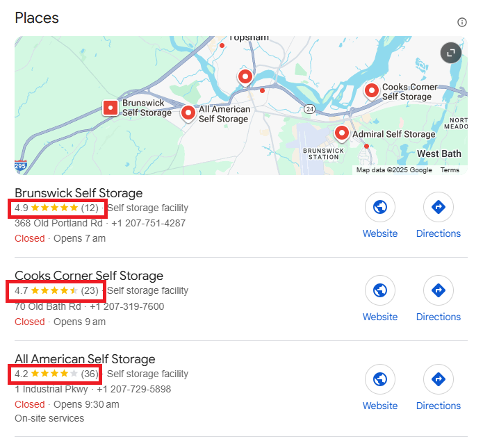Image resolution: width=483 pixels, height=448 pixels.
Task: Get directions to Cooks Corner Self Storage
Action: pos(439,290)
